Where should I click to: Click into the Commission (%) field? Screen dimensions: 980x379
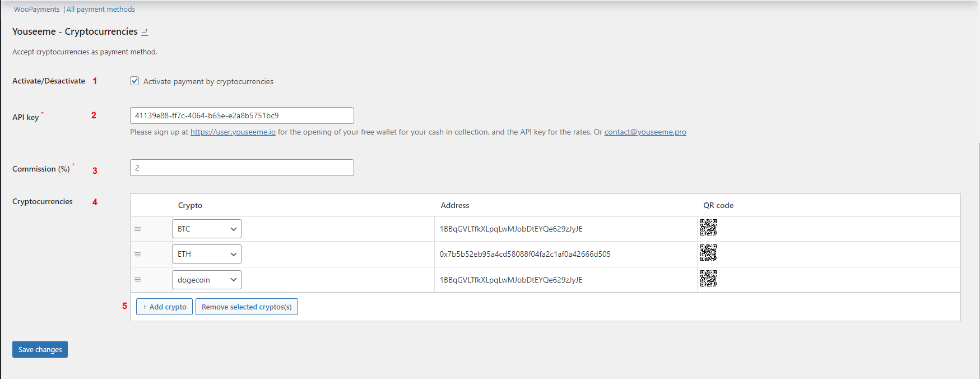coord(241,168)
